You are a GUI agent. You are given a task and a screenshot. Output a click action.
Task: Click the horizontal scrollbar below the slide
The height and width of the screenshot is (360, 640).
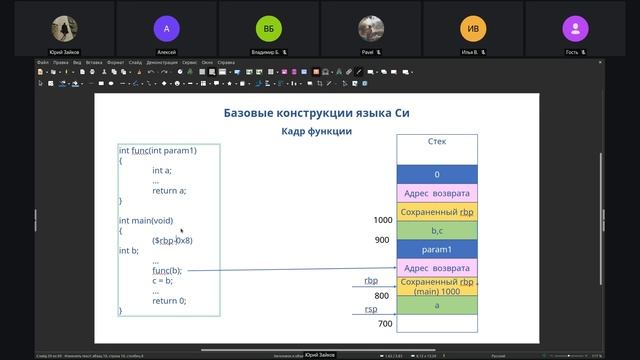pyautogui.click(x=318, y=350)
